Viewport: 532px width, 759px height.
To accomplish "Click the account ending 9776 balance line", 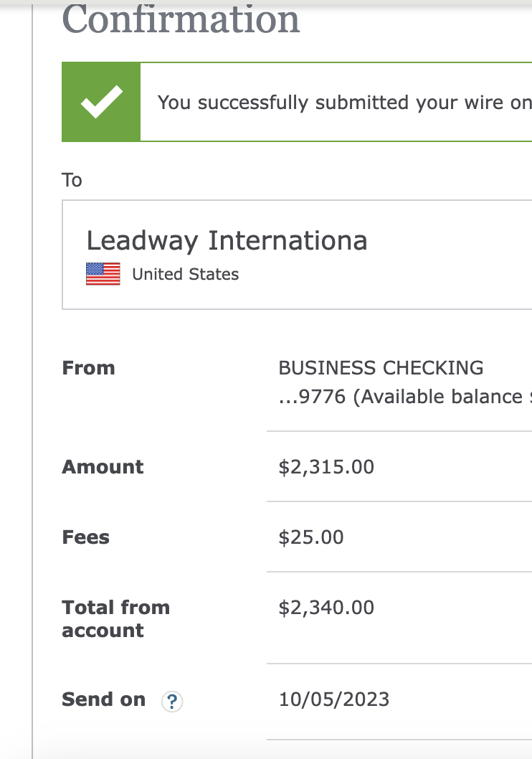I will coord(405,397).
